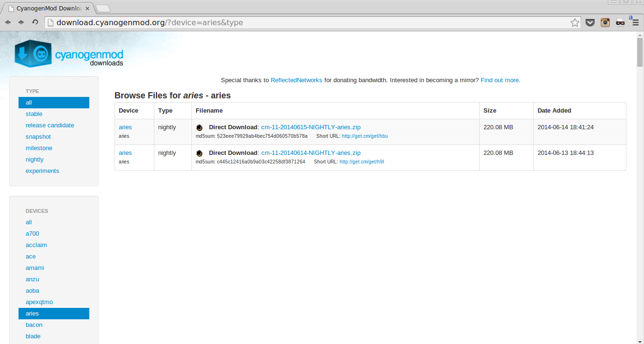This screenshot has height=344, width=644.
Task: Choose the acclaim device
Action: (36, 245)
